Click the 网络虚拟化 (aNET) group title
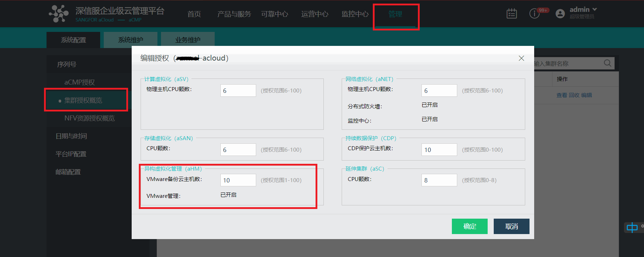Image resolution: width=644 pixels, height=257 pixels. click(369, 79)
